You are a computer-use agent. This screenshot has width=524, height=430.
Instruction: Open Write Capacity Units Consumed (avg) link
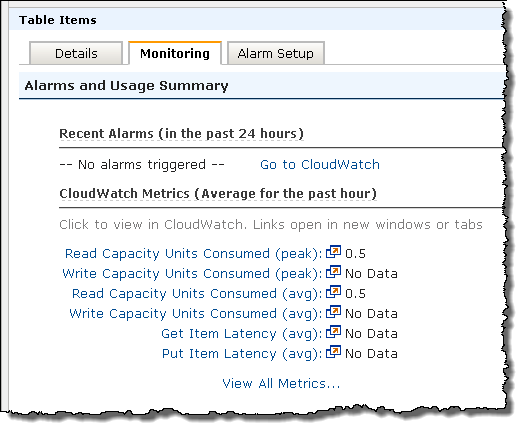tap(195, 314)
